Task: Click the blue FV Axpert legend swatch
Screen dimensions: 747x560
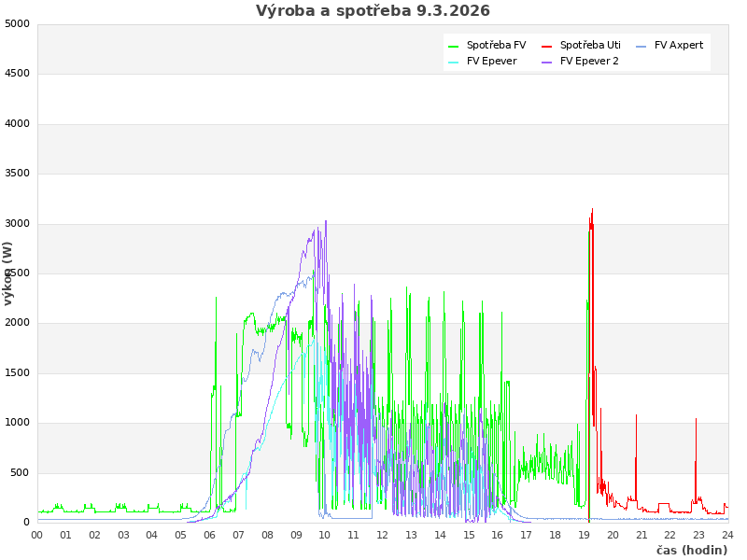Action: (641, 46)
